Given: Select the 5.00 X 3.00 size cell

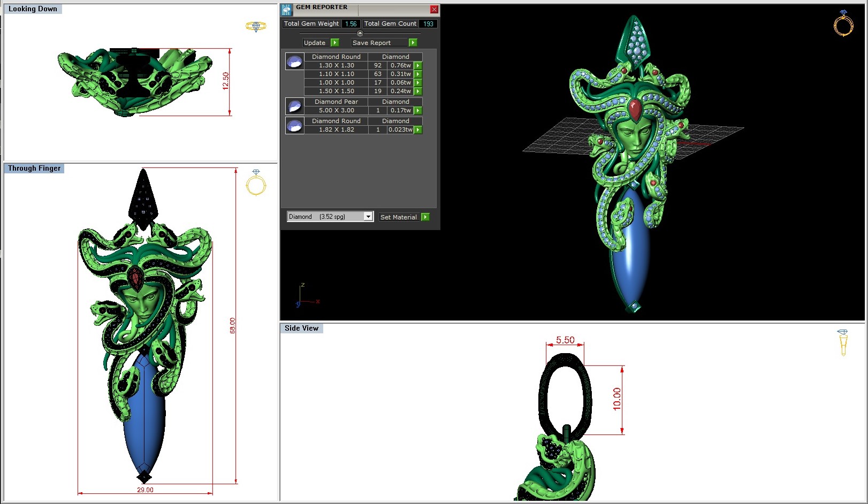Looking at the screenshot, I should click(336, 110).
